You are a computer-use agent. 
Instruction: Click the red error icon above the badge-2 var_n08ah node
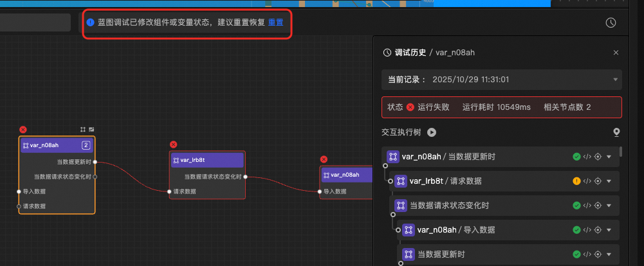click(x=23, y=130)
